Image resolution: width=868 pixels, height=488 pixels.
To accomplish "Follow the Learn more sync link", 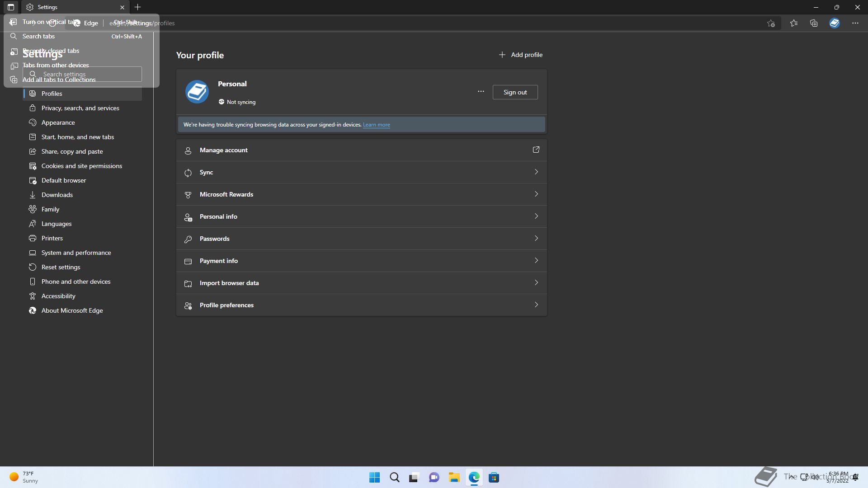I will (x=377, y=125).
